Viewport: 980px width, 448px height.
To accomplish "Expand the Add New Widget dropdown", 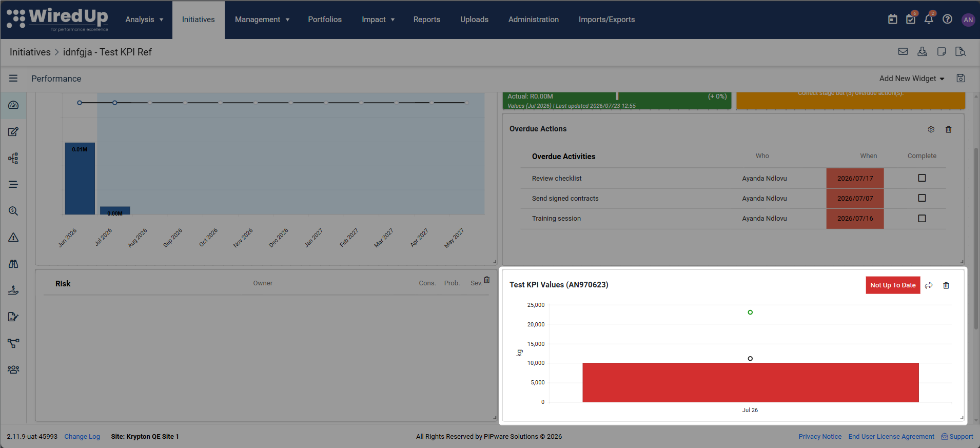I will (x=912, y=79).
